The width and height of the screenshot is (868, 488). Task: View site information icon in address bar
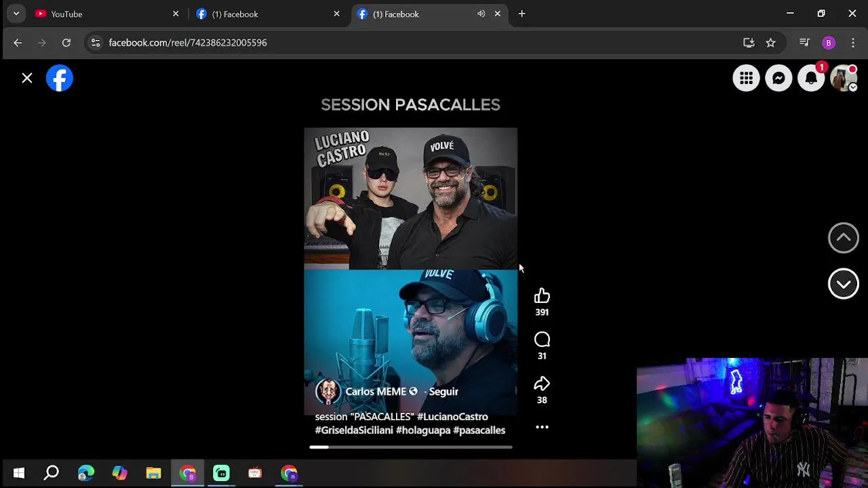[96, 43]
